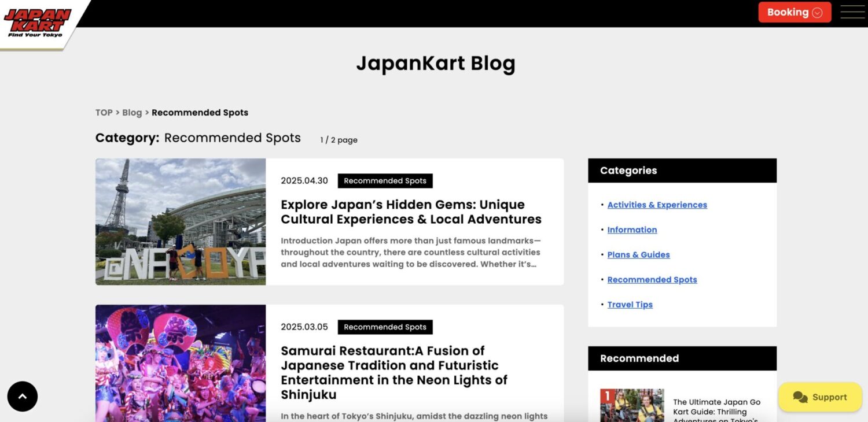Open Explore Japan's Hidden Gems article title
This screenshot has height=422, width=868.
point(411,212)
